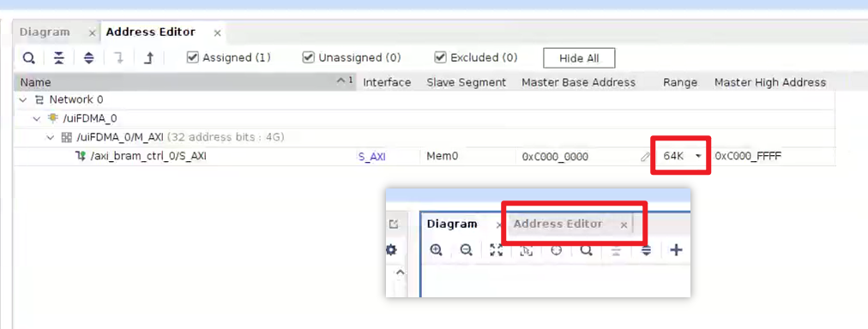Click Zoom Fit icon in the inset toolbar
Screen dimensions: 868x329
497,250
